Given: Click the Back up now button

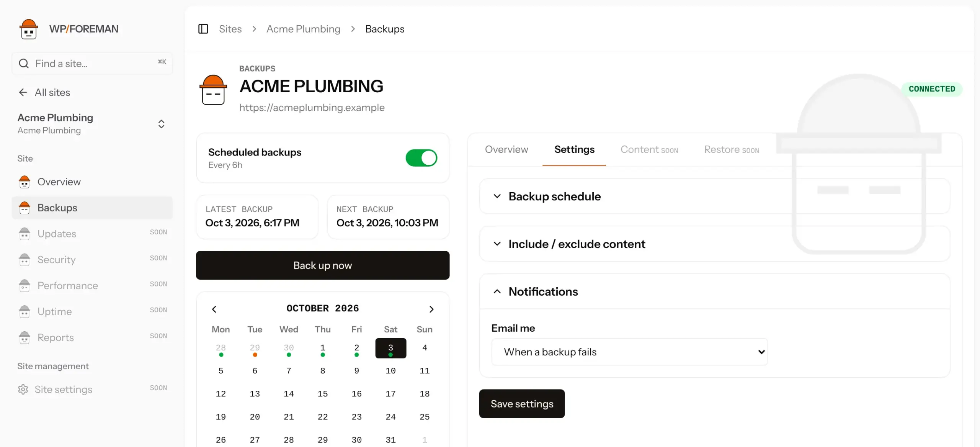Looking at the screenshot, I should (x=323, y=265).
